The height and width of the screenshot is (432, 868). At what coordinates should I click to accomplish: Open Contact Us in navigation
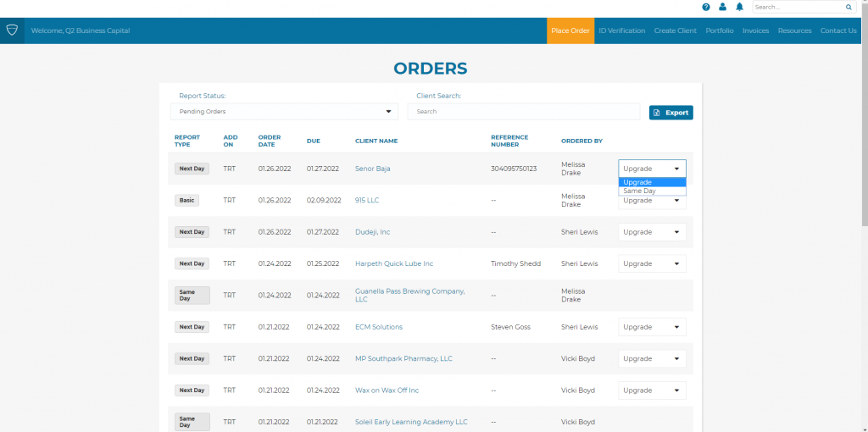coord(838,30)
